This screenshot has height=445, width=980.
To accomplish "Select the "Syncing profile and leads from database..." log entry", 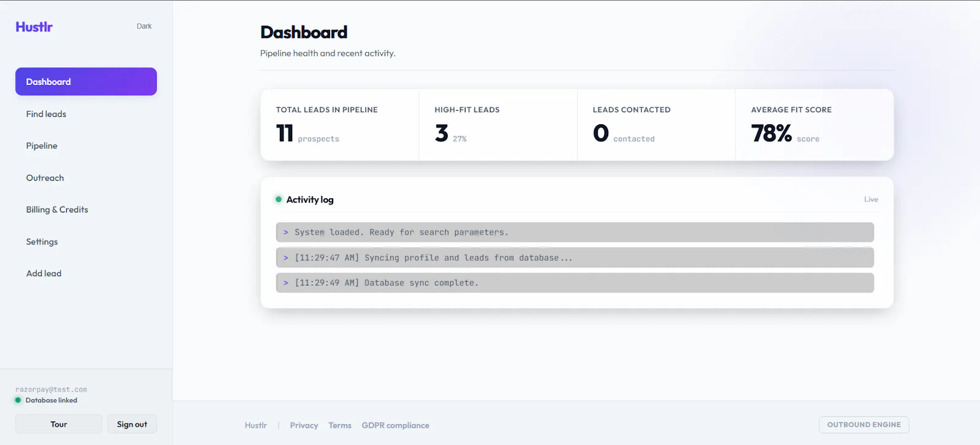I will [x=575, y=258].
